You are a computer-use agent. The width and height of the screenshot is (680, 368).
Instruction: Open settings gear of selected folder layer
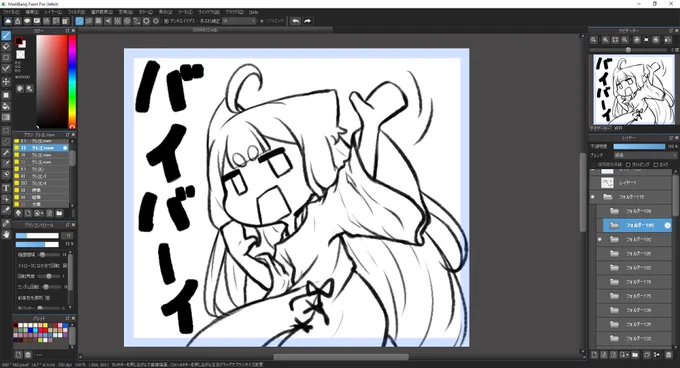(667, 225)
